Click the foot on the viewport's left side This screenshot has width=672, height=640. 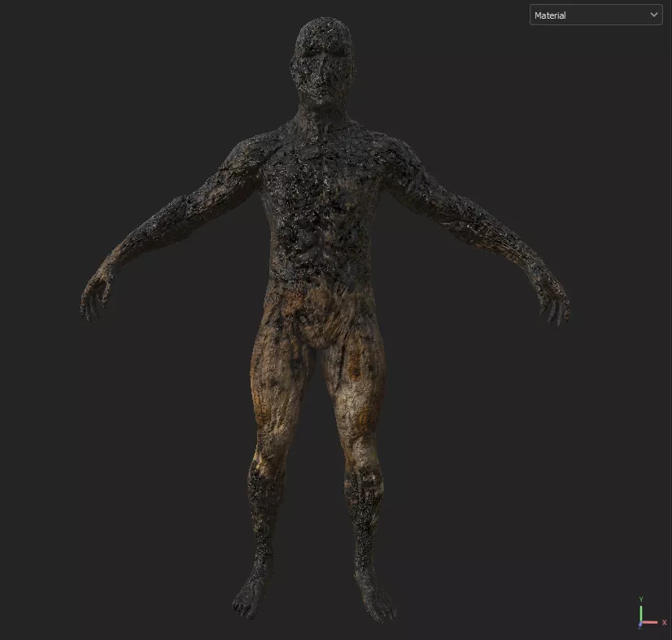click(x=250, y=598)
